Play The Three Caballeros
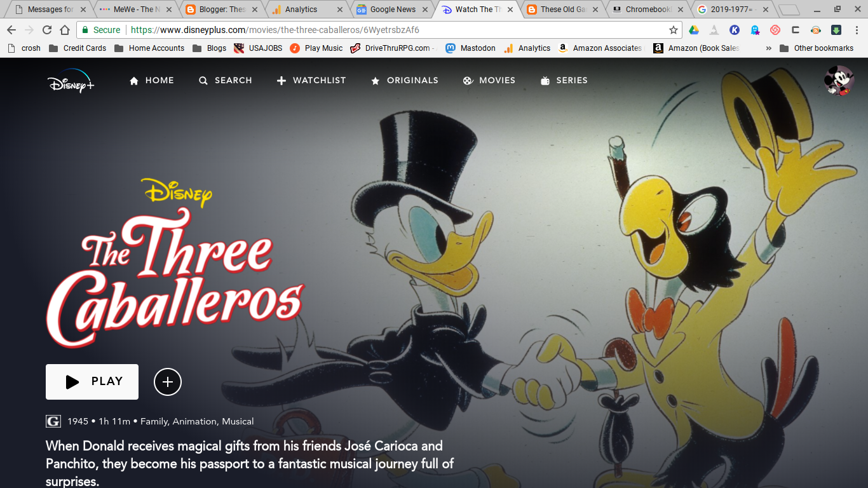This screenshot has height=488, width=868. (92, 382)
